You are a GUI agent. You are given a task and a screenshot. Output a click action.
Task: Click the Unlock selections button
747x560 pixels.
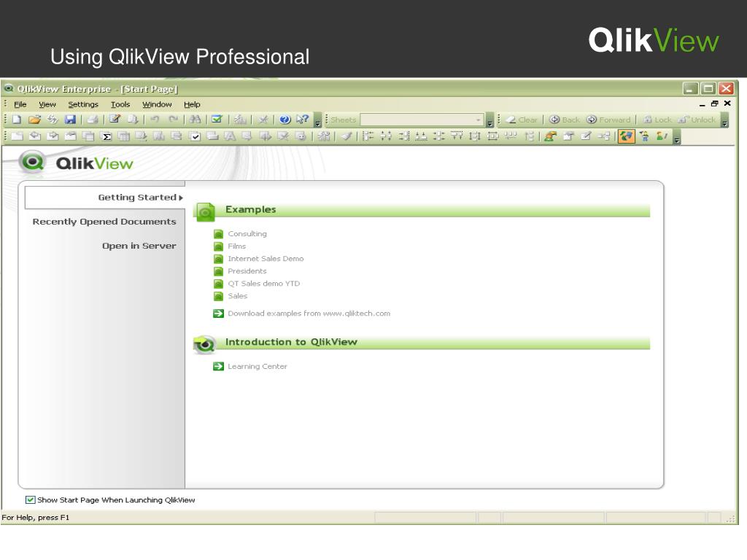tap(697, 120)
